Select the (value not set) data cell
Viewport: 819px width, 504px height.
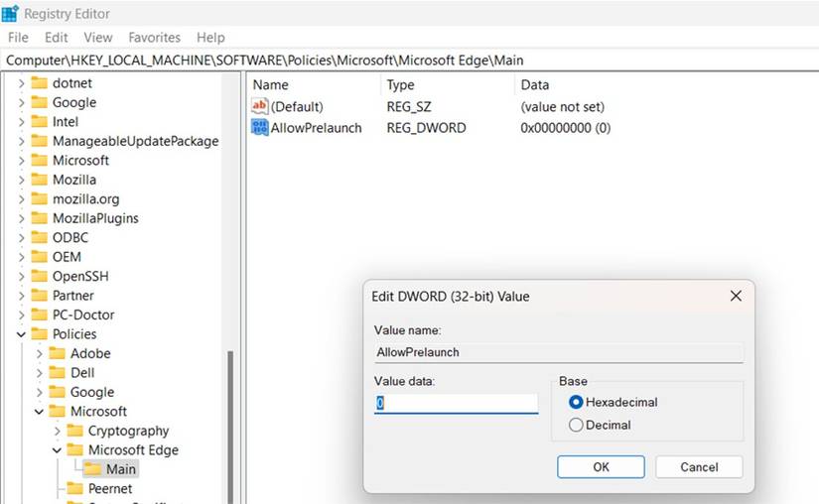[x=563, y=107]
